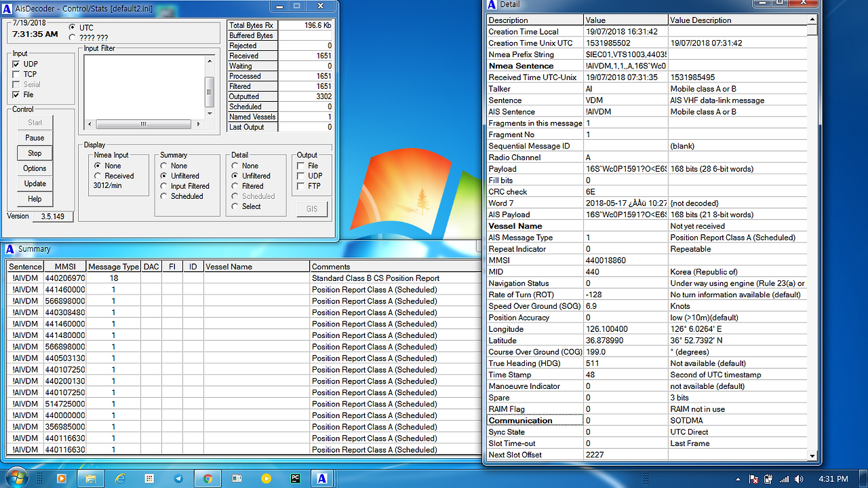Select the row with MMSI 356985000
Screen dimensions: 868x488
[x=244, y=427]
